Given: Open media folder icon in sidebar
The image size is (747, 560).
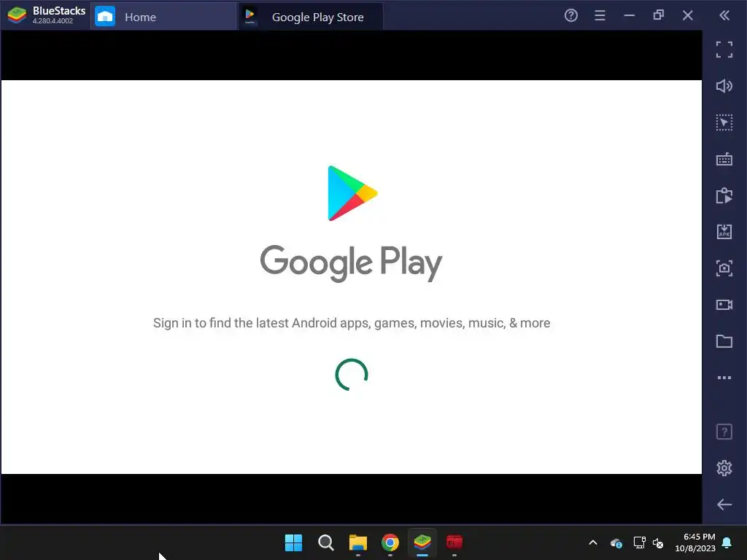Looking at the screenshot, I should [x=724, y=341].
